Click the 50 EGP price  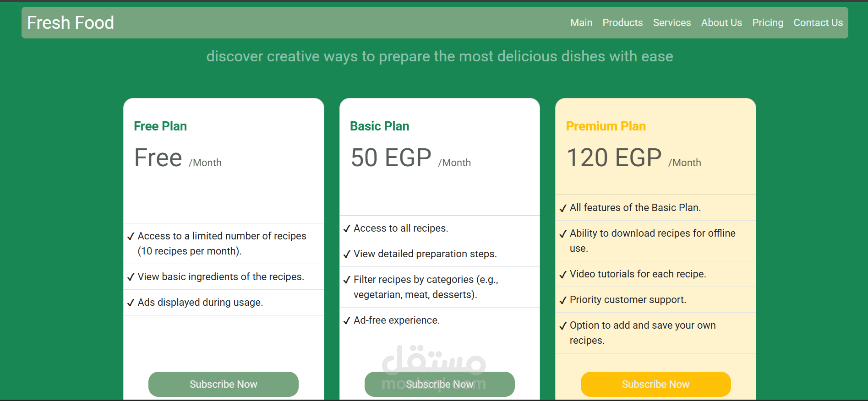coord(391,157)
